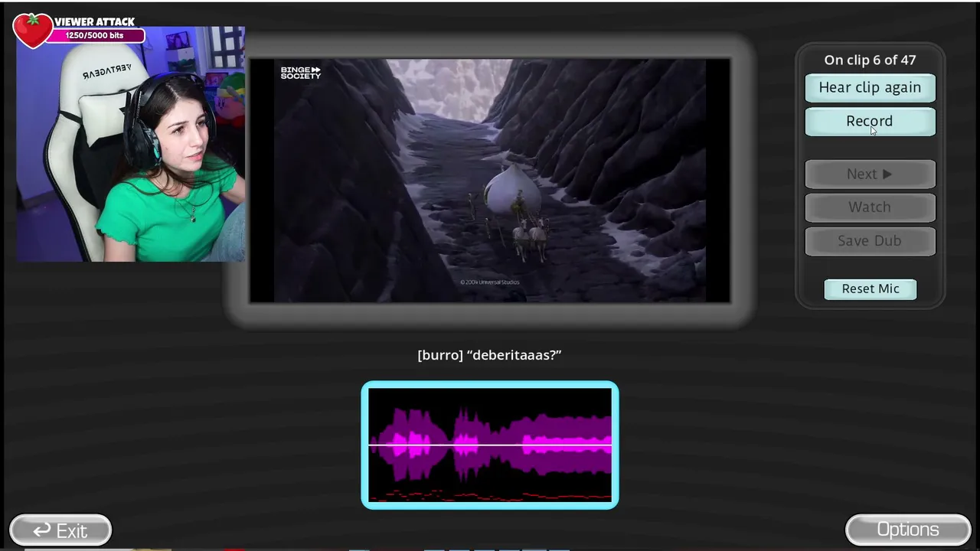
Task: Click the streamer webcam overlay
Action: click(131, 145)
